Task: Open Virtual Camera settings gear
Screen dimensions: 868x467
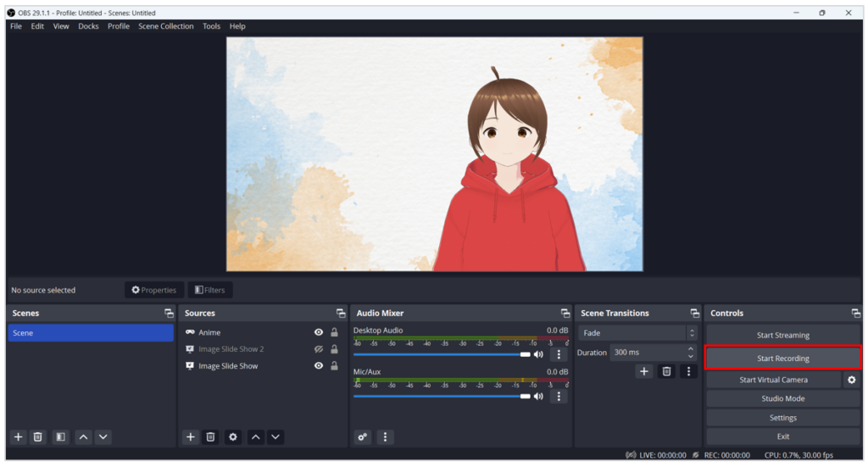Action: (852, 380)
